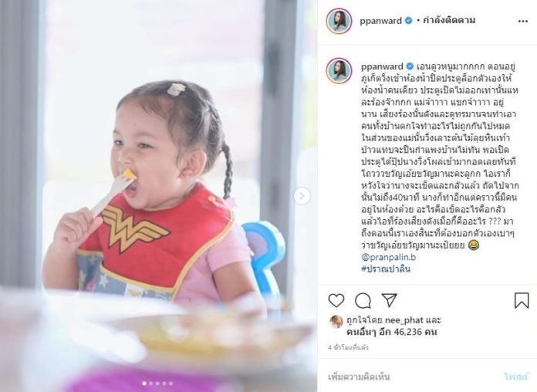This screenshot has width=537, height=392.
Task: Select the second carousel dot indicator
Action: coord(150,384)
